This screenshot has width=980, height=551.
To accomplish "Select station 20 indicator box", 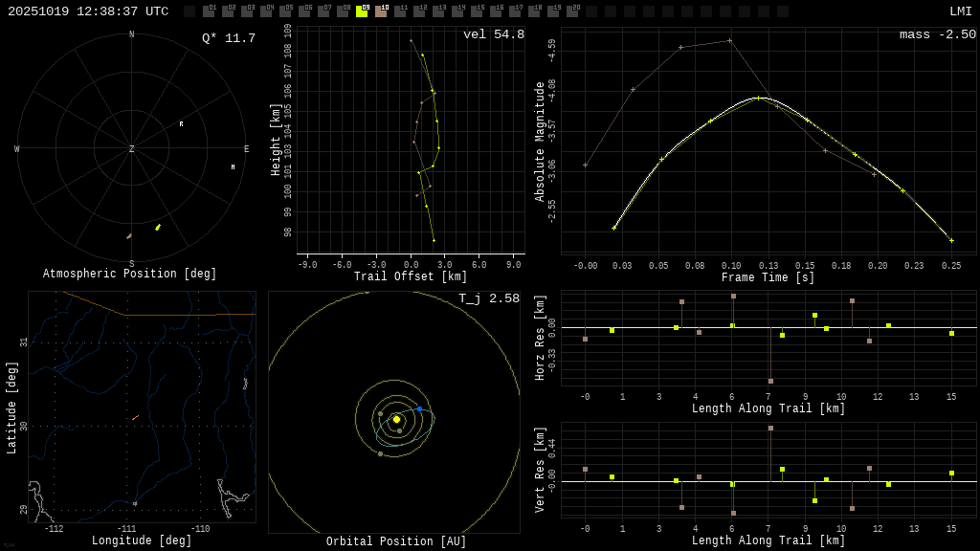I will (572, 11).
